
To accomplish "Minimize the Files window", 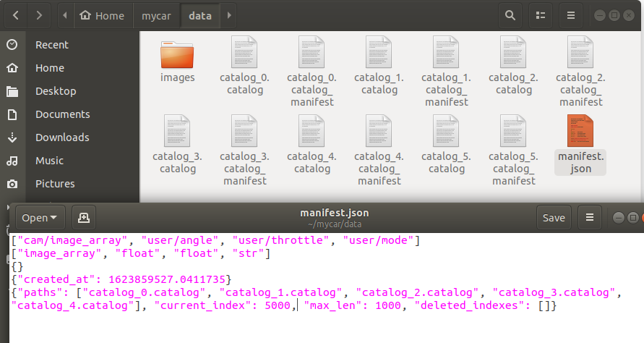I will (x=600, y=16).
